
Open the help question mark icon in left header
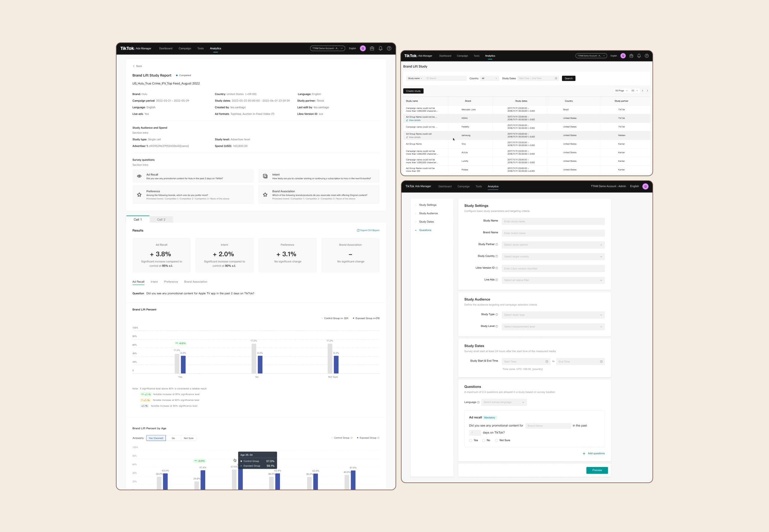pyautogui.click(x=389, y=48)
